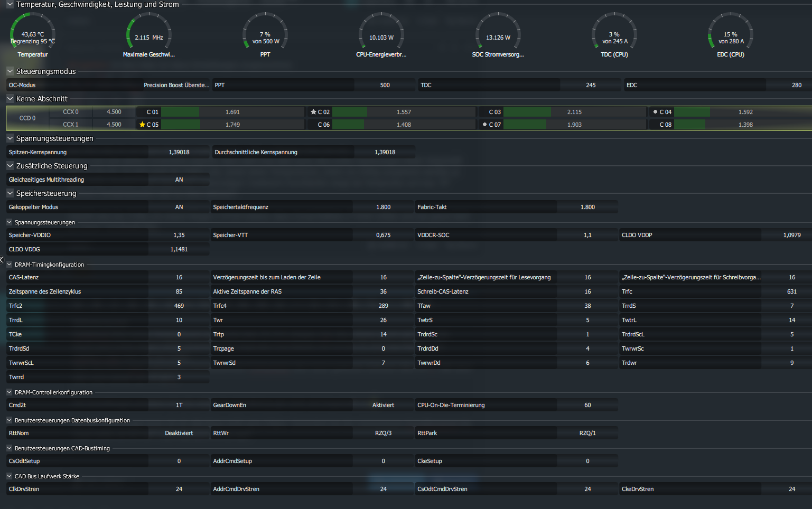Click the Speicher-VTT value 0,675
The height and width of the screenshot is (509, 812).
pyautogui.click(x=383, y=235)
